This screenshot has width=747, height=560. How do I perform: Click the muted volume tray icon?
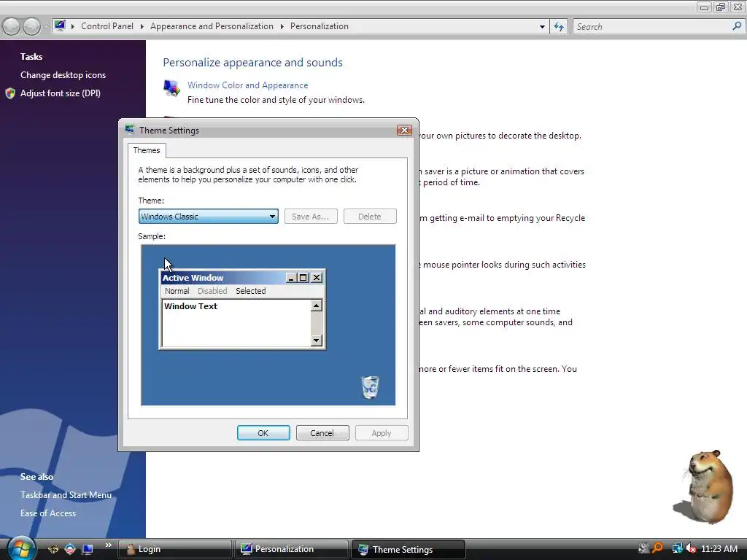pyautogui.click(x=691, y=548)
